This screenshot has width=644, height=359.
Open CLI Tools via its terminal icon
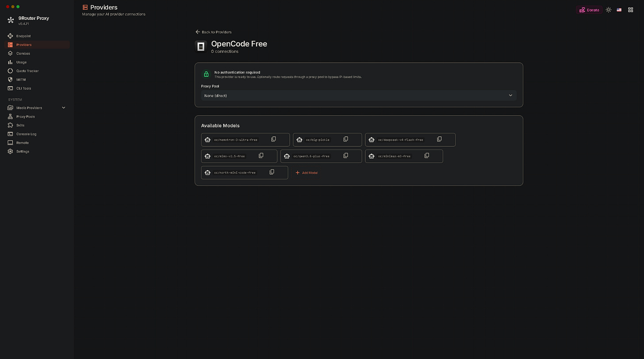coord(11,88)
